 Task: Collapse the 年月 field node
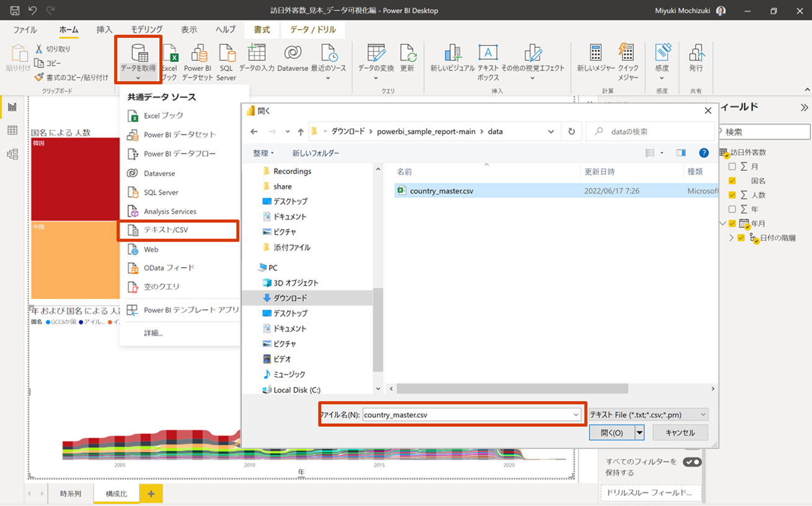coord(723,224)
